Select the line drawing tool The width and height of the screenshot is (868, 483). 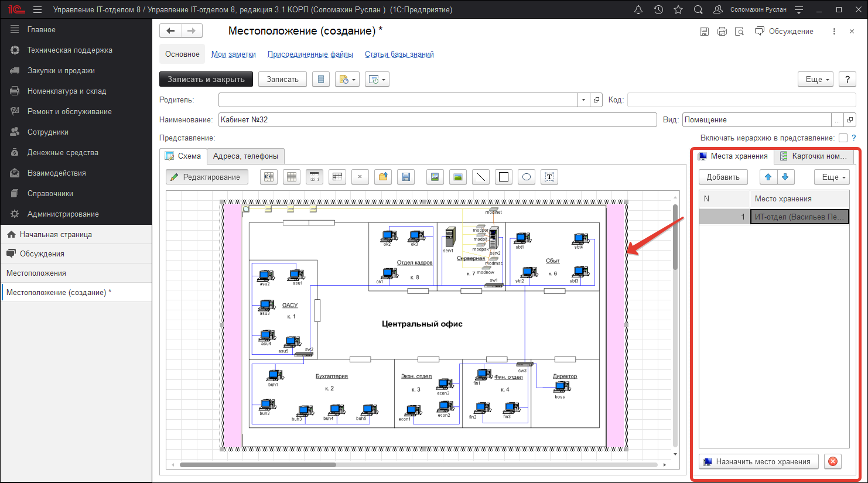480,177
